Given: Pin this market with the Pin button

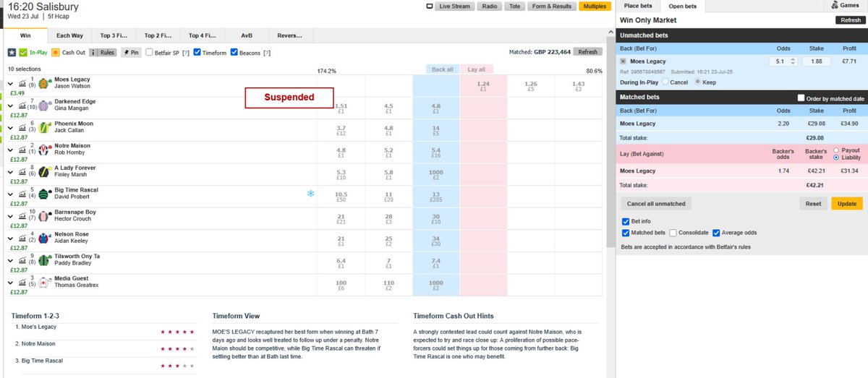Looking at the screenshot, I should click(x=131, y=52).
